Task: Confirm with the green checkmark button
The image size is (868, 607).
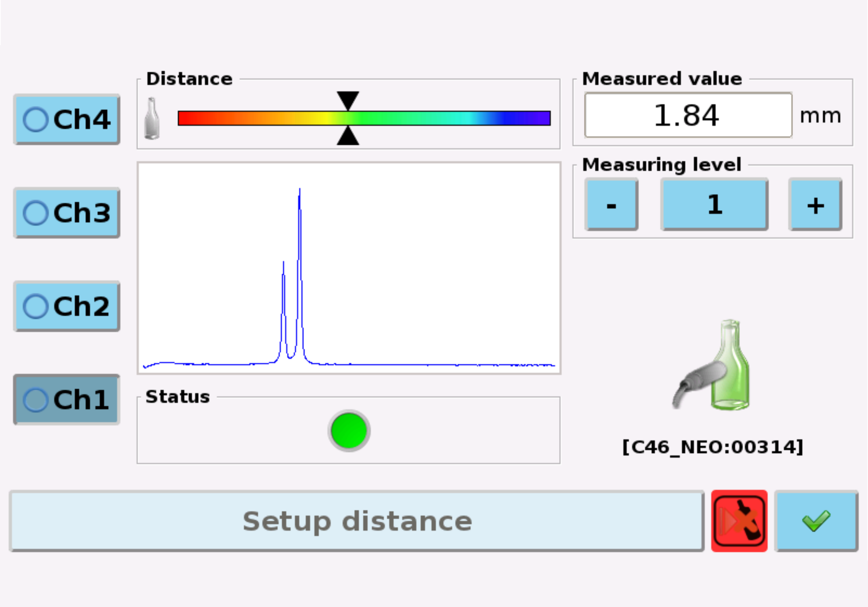Action: 816,521
